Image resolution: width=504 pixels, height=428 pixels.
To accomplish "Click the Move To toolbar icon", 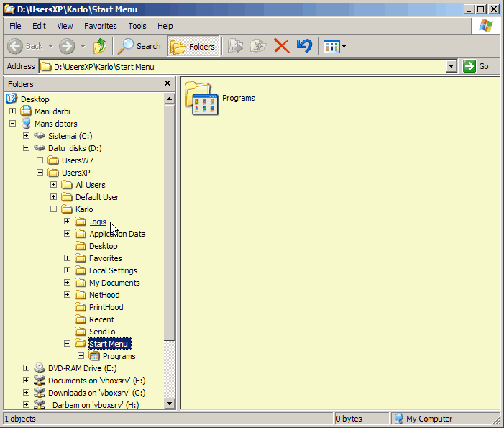I will click(236, 46).
